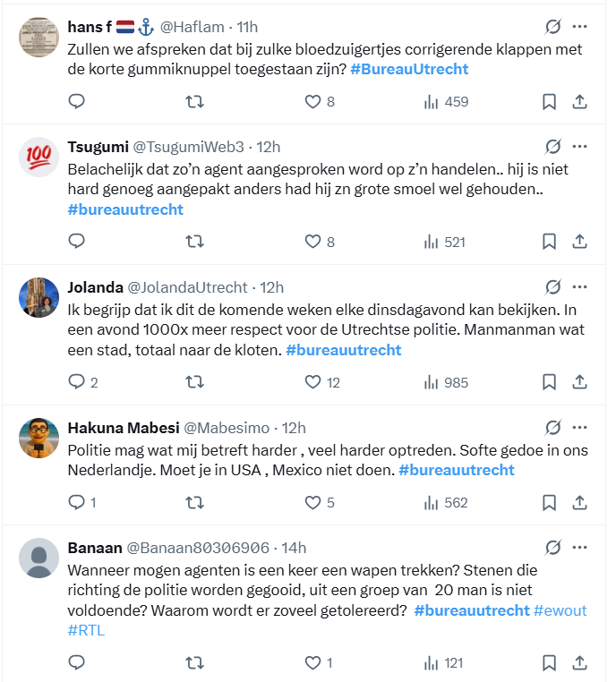The image size is (616, 682).
Task: Bookmark Hakuna Mabesi's tweet
Action: coord(550,502)
